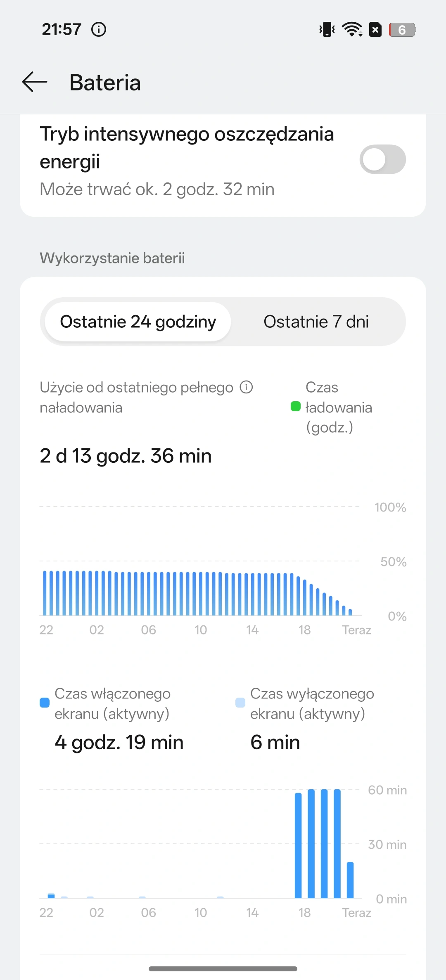The image size is (446, 980).
Task: Tap the X notification icon in status bar
Action: point(375,30)
